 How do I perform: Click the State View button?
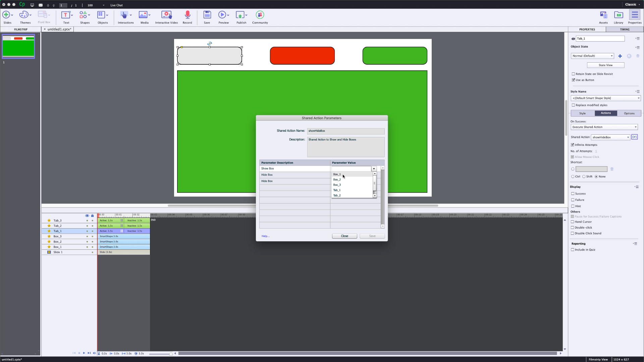click(x=605, y=65)
